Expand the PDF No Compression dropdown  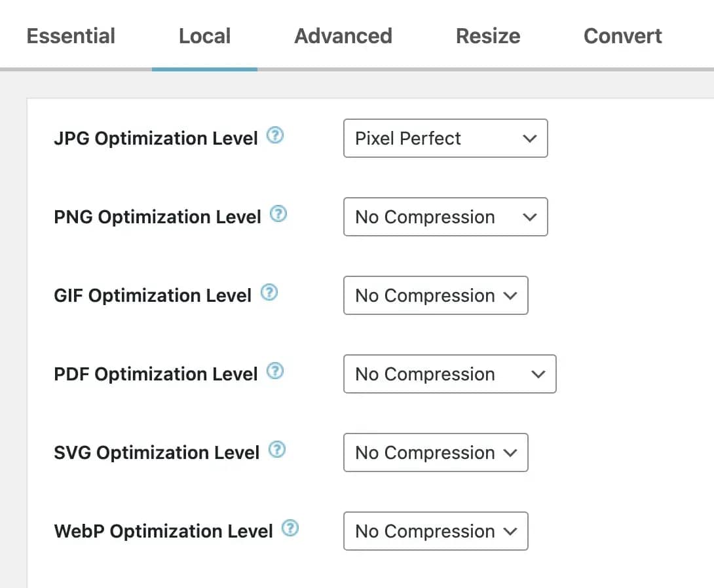pos(450,374)
